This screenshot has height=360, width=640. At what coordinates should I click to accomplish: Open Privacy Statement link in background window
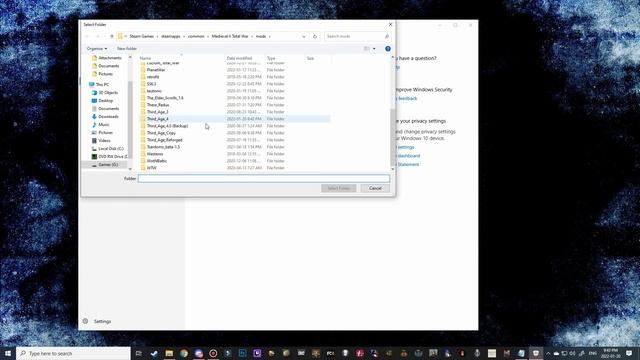pyautogui.click(x=408, y=164)
